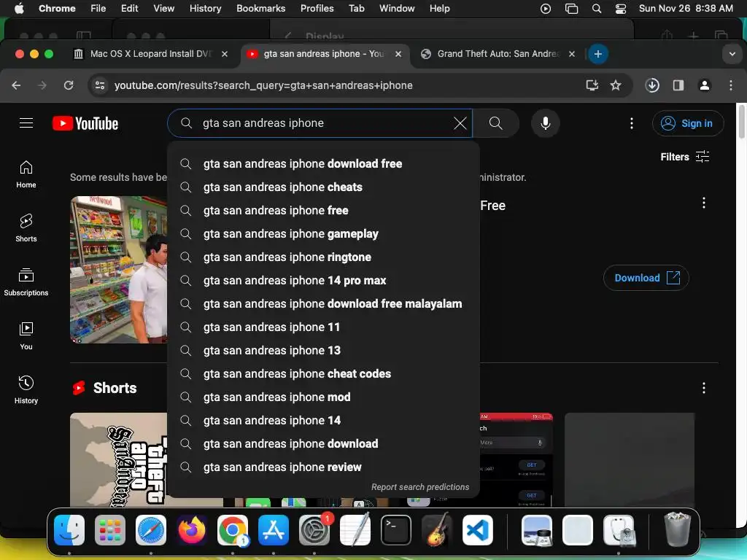Open the Filters panel

tap(684, 157)
